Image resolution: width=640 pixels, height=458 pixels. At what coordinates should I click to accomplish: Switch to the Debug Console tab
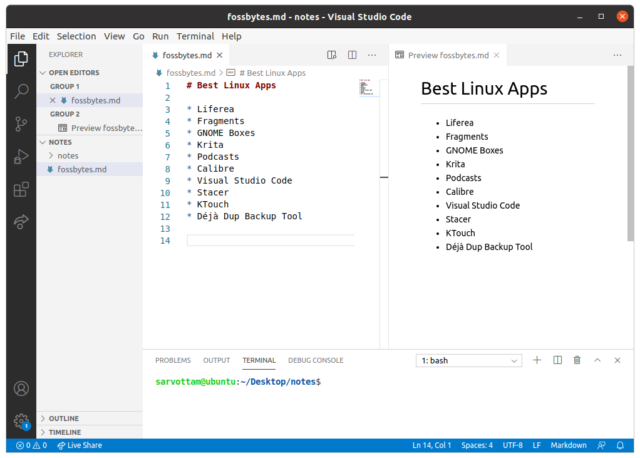click(316, 360)
